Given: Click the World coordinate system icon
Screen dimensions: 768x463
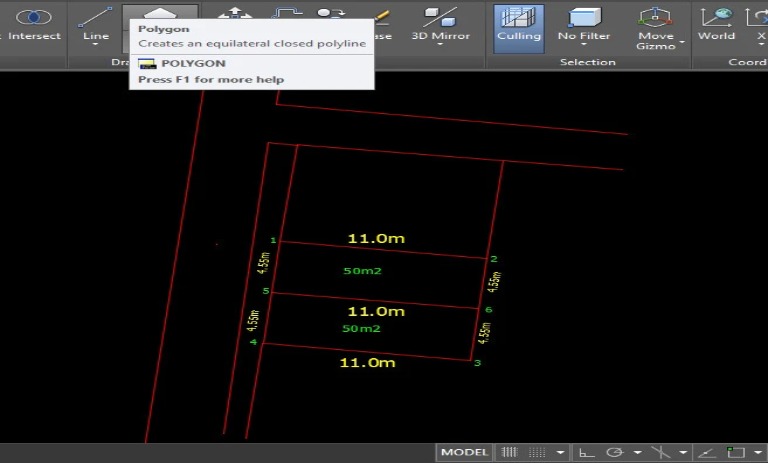Looking at the screenshot, I should [x=716, y=24].
